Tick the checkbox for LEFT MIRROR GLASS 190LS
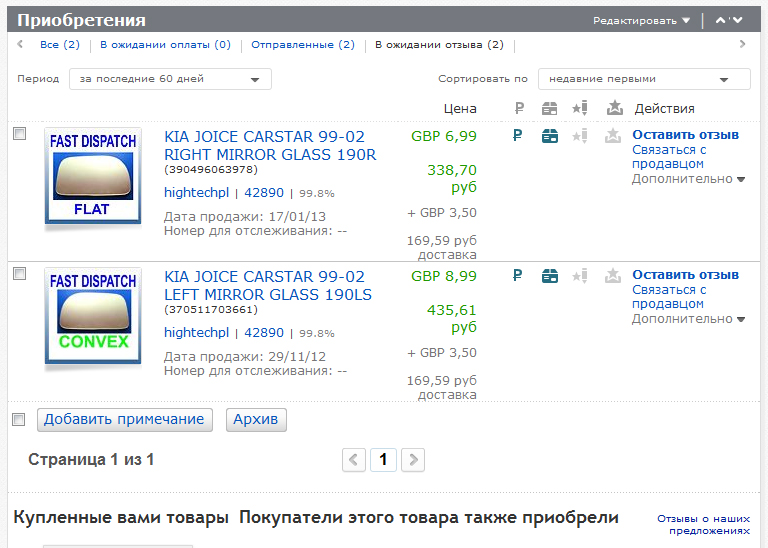This screenshot has height=548, width=768. [x=19, y=274]
